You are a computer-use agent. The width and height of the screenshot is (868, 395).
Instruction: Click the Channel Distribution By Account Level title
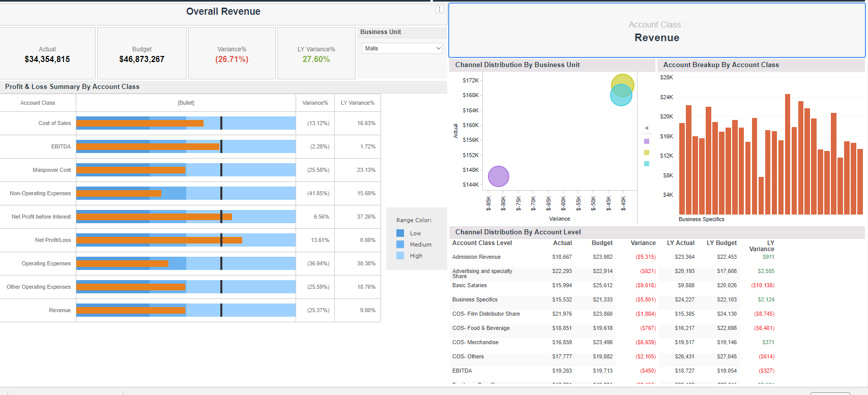pyautogui.click(x=518, y=232)
